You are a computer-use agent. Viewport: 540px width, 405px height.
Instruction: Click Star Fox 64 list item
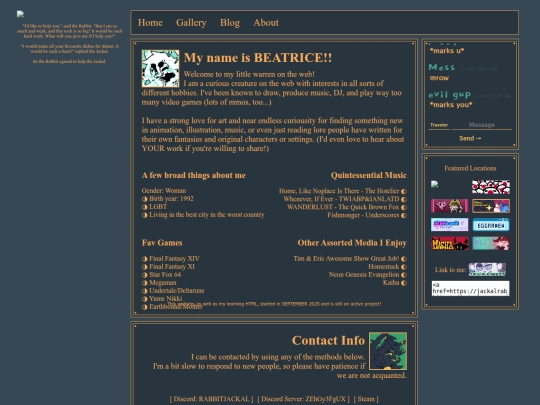(162, 274)
